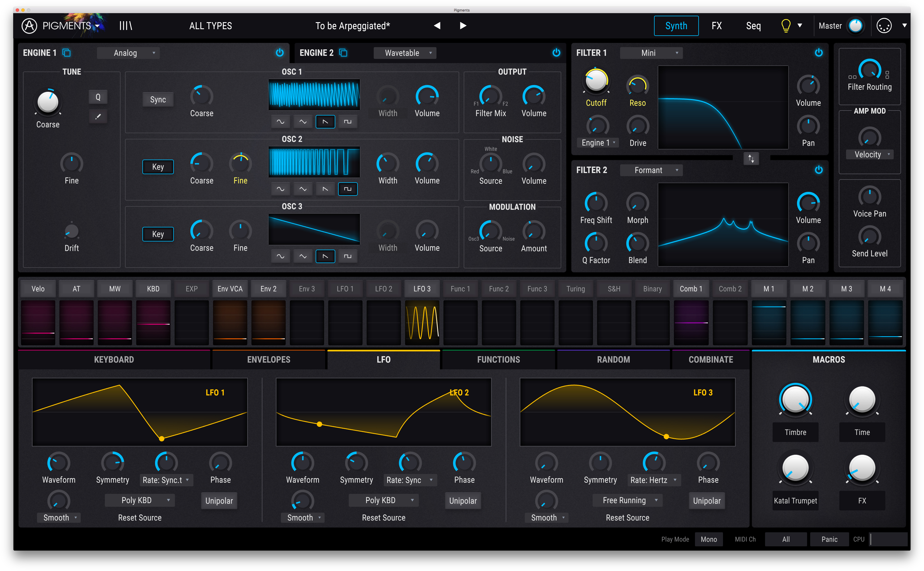Select the LFO 3 modulation source slot

pos(422,289)
